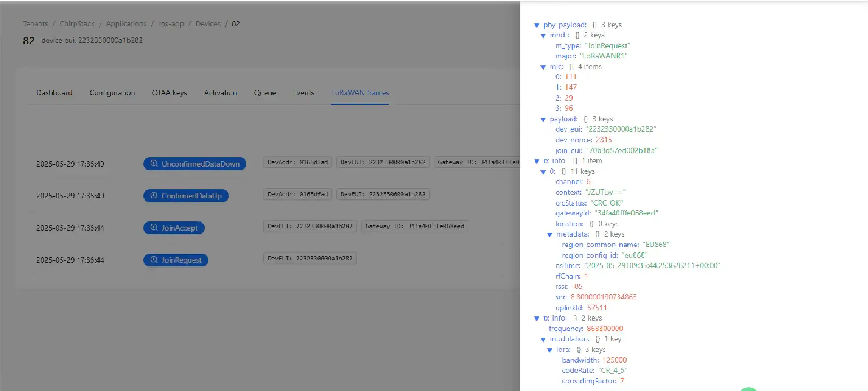Collapse the mic items node
Viewport: 868px width, 391px height.
pos(543,67)
